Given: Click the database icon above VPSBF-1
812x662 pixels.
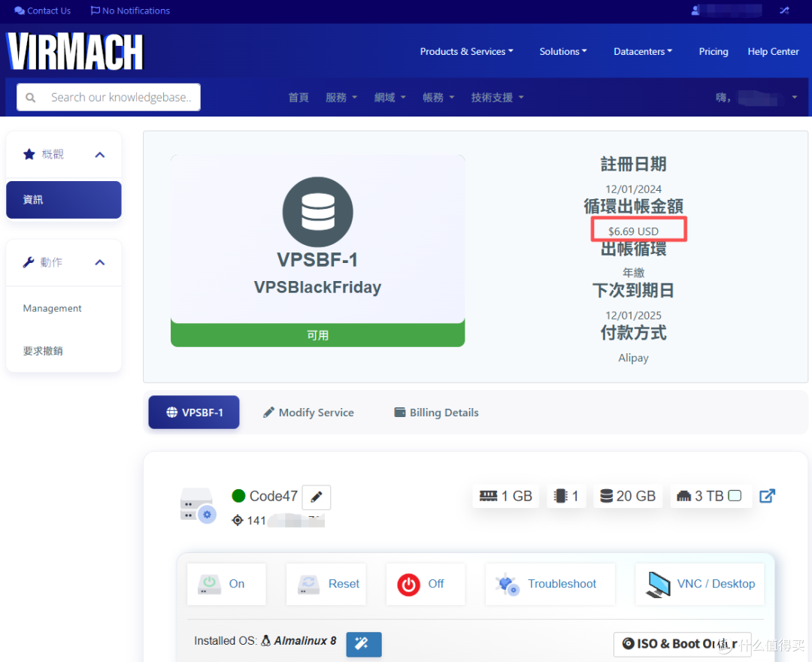Looking at the screenshot, I should pos(317,212).
